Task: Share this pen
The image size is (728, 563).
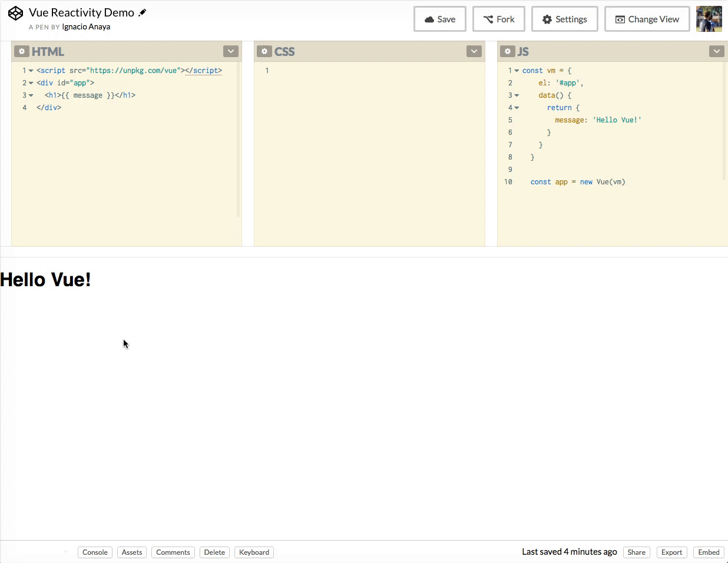Action: [x=636, y=552]
